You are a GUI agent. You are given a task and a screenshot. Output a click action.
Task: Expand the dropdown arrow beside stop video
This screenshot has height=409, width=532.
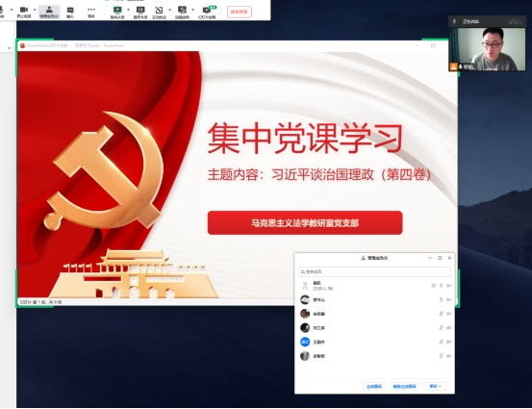(35, 10)
